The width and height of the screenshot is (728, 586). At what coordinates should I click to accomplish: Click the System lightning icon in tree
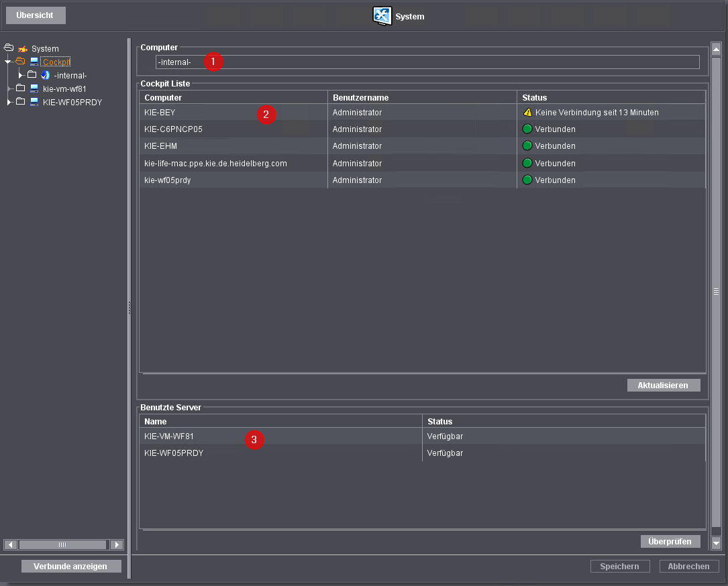(23, 49)
